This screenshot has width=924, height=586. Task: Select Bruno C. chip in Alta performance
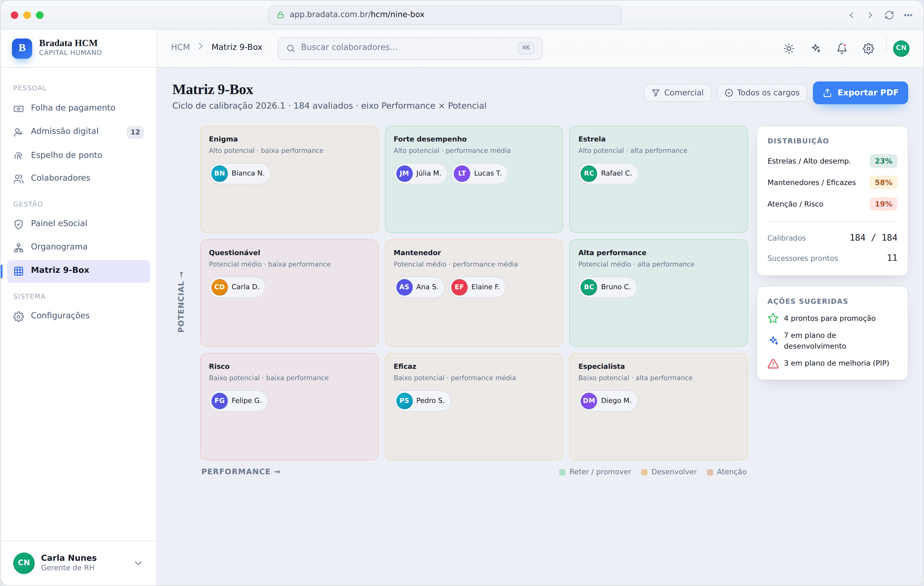coord(607,287)
